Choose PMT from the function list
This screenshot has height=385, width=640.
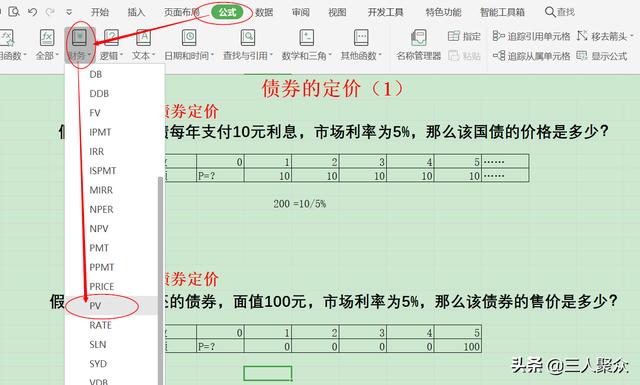111,248
